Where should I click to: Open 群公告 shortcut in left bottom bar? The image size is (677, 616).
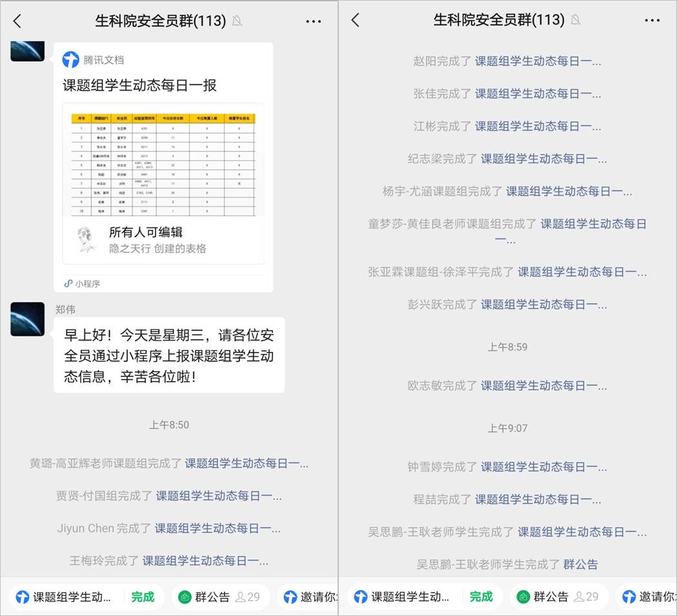coord(212,597)
